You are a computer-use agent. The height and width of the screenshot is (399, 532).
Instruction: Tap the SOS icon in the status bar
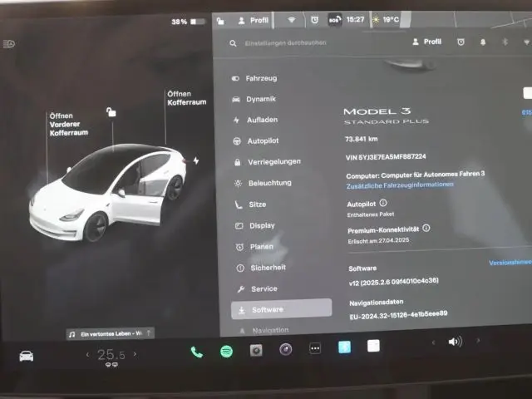pyautogui.click(x=334, y=20)
